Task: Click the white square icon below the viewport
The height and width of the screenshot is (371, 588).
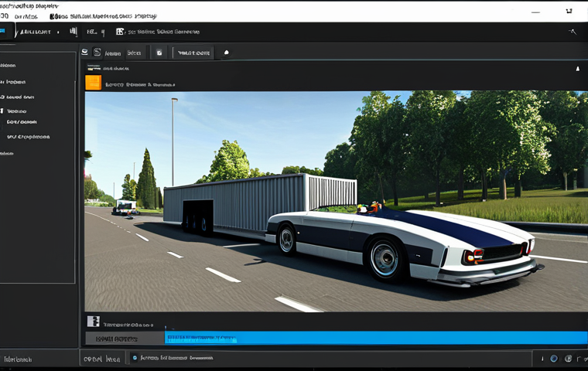Action: pyautogui.click(x=94, y=322)
